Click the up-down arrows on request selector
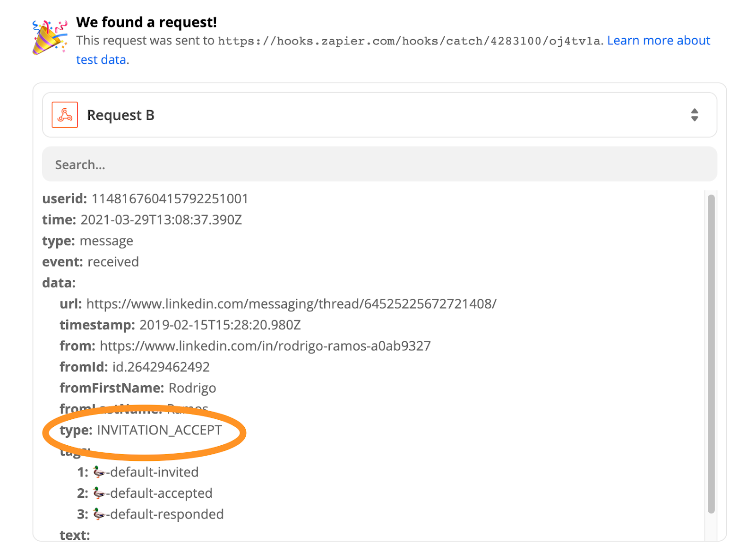The image size is (756, 553). pos(694,115)
